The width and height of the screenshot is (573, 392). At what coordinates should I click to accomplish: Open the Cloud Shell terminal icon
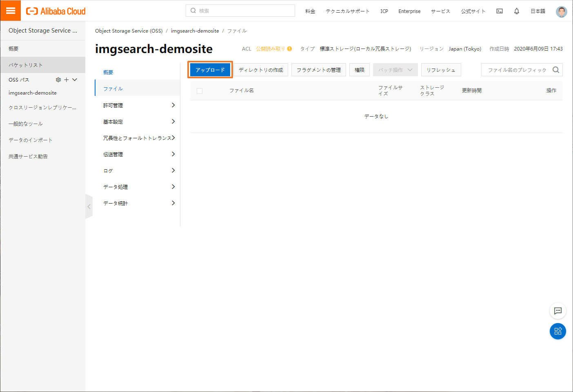500,11
